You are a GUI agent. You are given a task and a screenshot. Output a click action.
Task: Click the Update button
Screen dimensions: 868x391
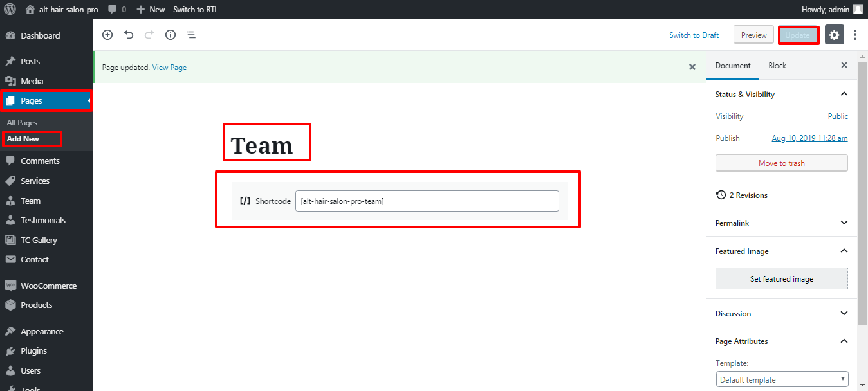(x=798, y=35)
